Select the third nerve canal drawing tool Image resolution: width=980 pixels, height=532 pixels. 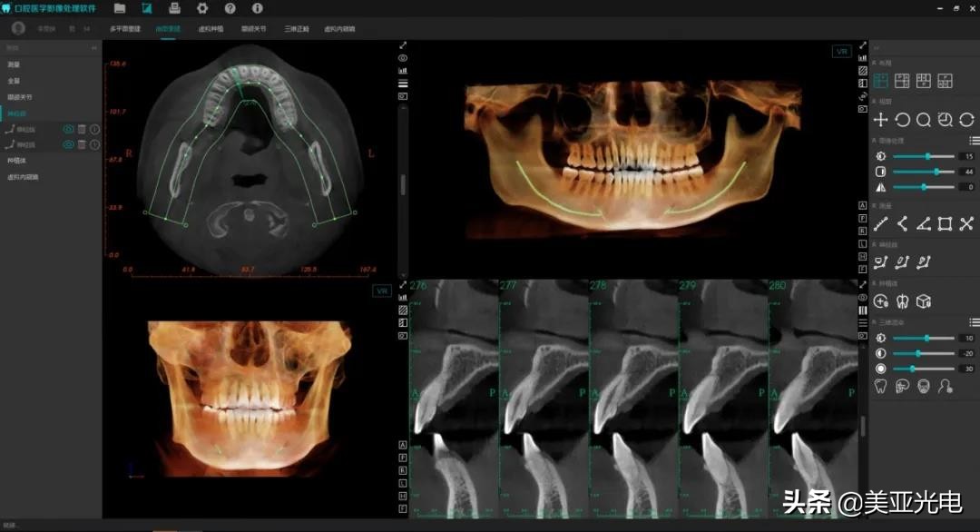pos(923,262)
